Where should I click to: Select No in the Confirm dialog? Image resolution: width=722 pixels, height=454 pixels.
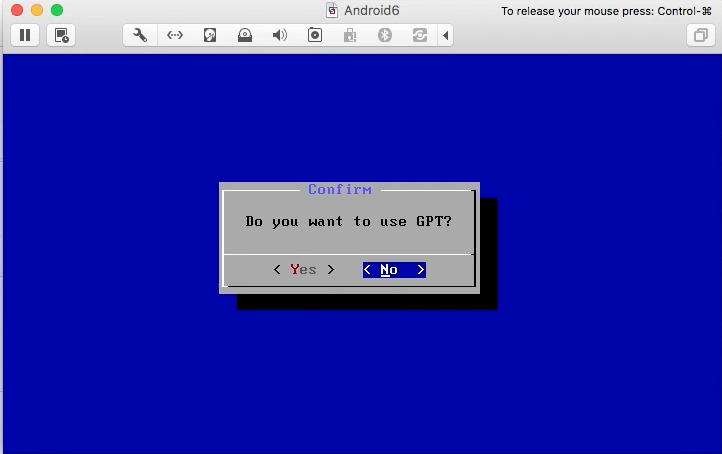393,270
